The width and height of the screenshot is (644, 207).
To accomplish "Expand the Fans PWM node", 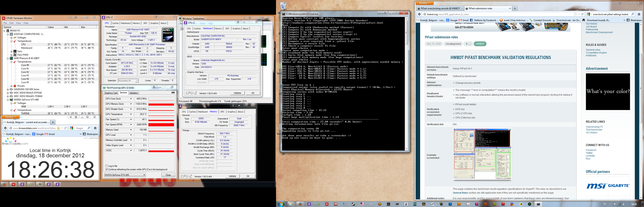I will point(11,55).
